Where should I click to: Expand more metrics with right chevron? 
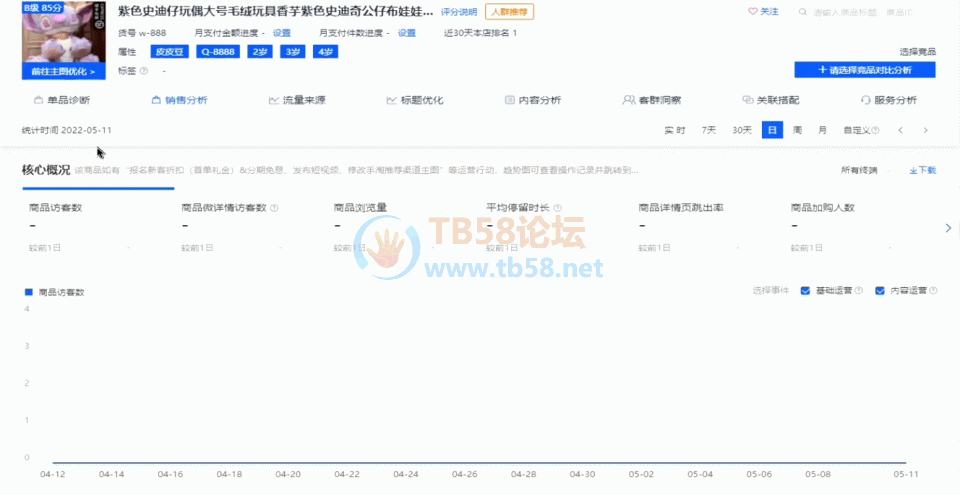[x=948, y=228]
